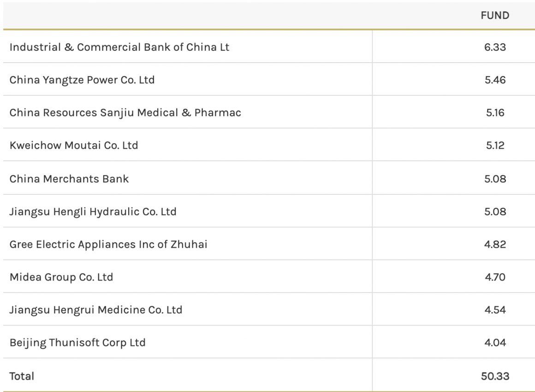Click the 5.46 fund percentage

pos(495,80)
